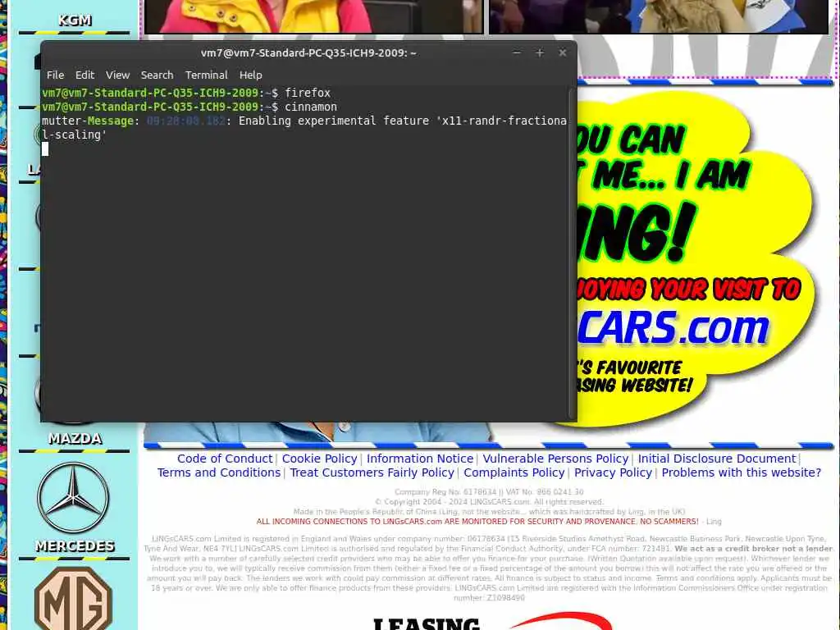Click the 'cinnamon' command line in terminal

click(x=189, y=107)
